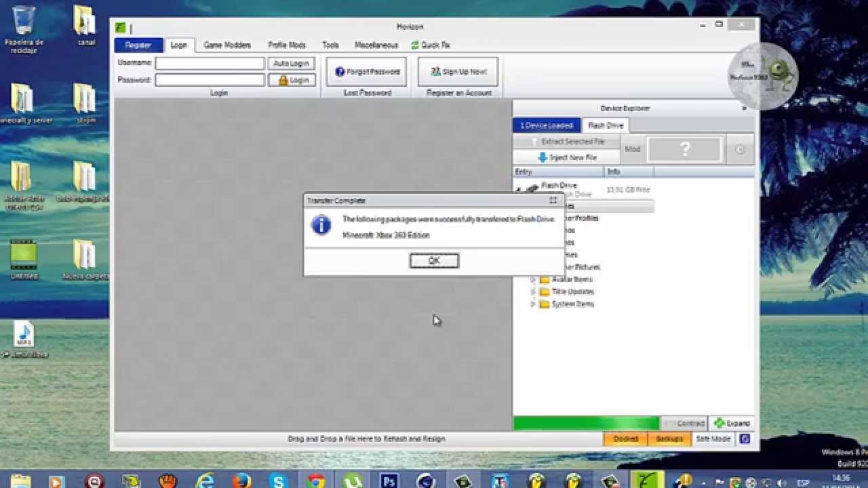Click the Quick Fix tab
Image resolution: width=868 pixels, height=488 pixels.
(431, 45)
